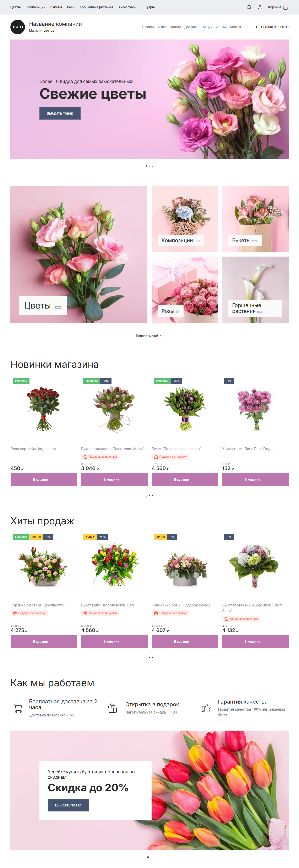Click the telegram arrow icon beside the phone number

point(256,27)
